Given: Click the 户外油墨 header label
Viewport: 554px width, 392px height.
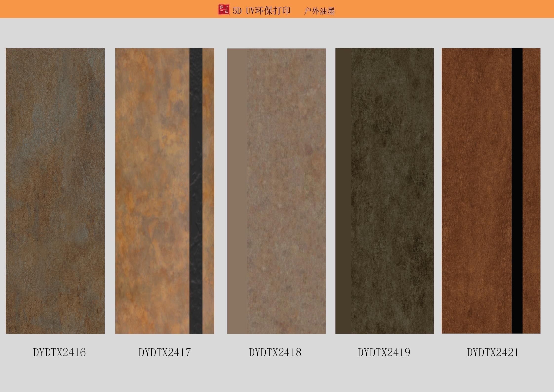Looking at the screenshot, I should pyautogui.click(x=319, y=11).
